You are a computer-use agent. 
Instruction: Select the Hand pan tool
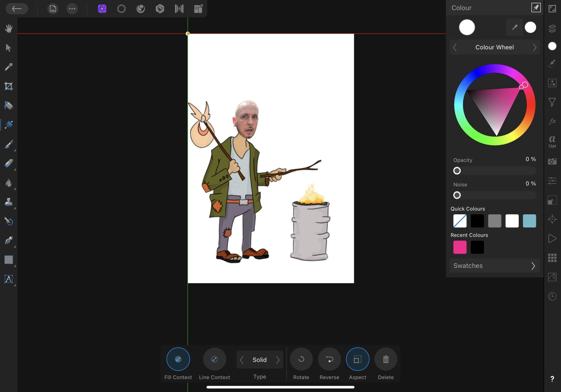point(9,28)
